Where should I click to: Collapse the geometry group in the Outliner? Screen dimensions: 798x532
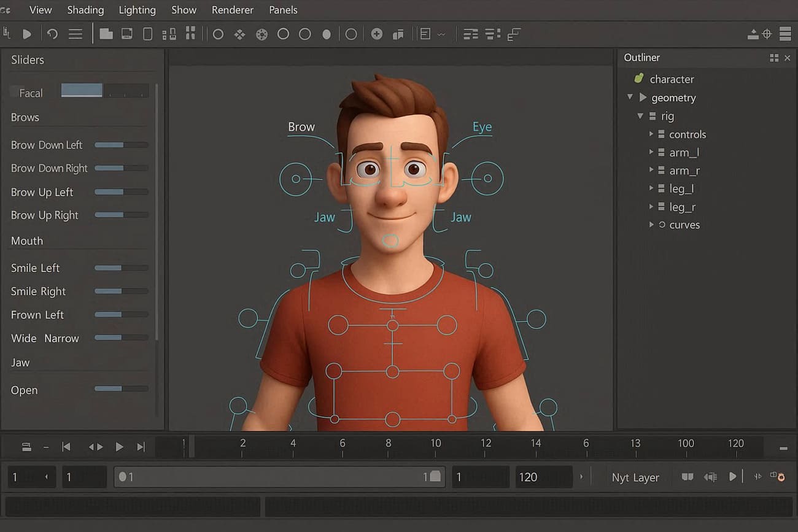pyautogui.click(x=630, y=97)
